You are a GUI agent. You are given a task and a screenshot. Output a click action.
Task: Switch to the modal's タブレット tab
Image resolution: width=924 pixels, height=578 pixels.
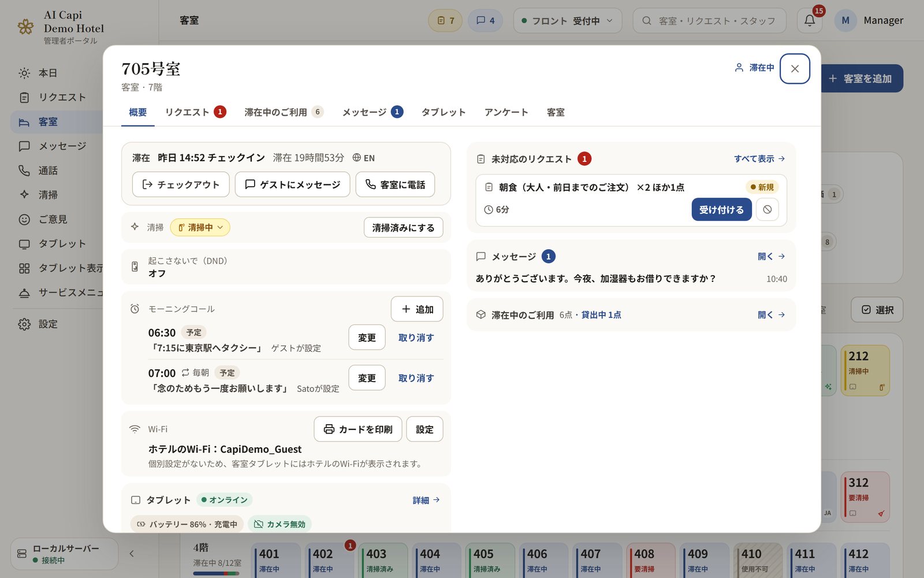coord(443,112)
